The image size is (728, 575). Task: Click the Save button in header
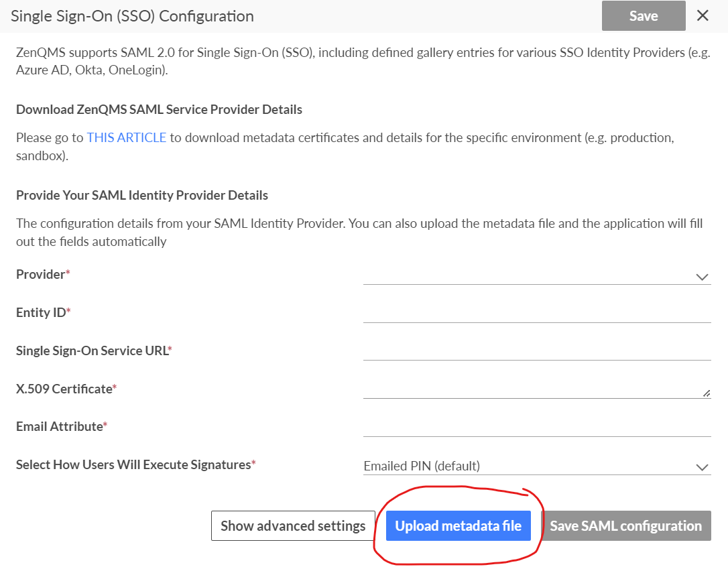(644, 16)
